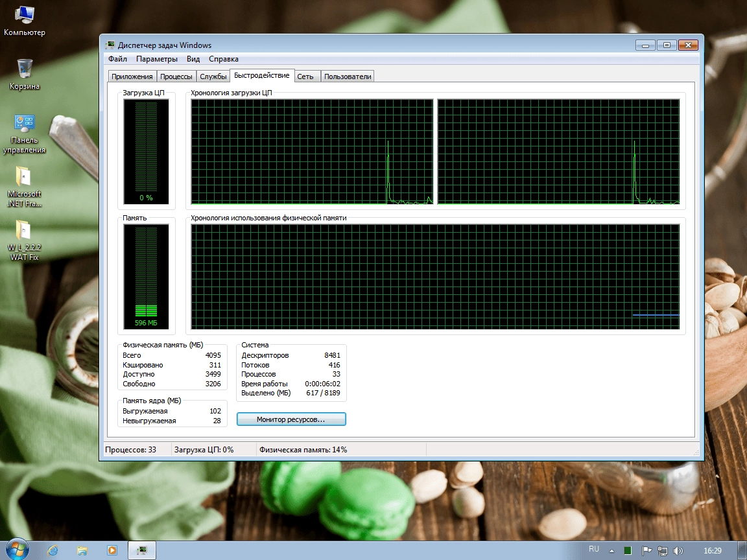
Task: Click the Загрузка ЦП 0% gauge
Action: (147, 152)
